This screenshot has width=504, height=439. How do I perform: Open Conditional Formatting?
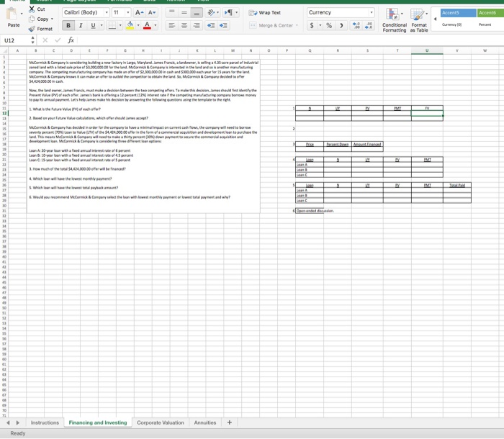tap(395, 20)
